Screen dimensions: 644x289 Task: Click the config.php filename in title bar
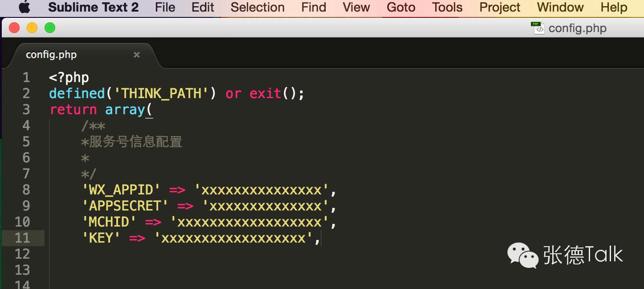pyautogui.click(x=577, y=29)
